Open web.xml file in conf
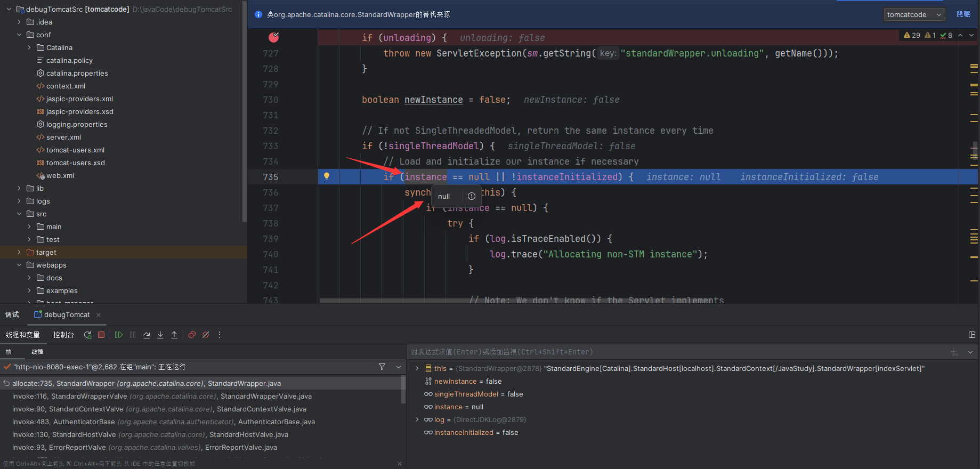The image size is (980, 469). pos(60,175)
